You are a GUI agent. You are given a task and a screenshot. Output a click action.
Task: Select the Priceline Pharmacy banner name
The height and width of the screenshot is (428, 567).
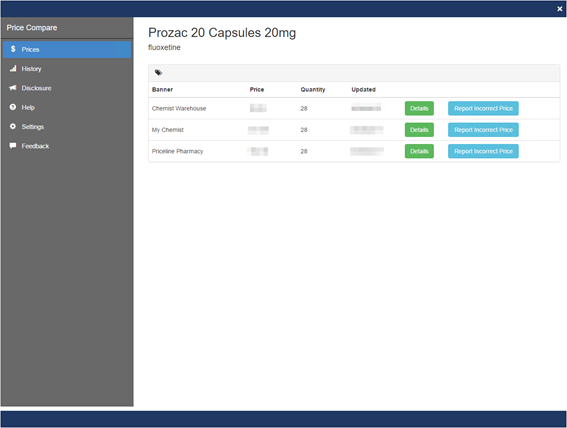[x=177, y=151]
